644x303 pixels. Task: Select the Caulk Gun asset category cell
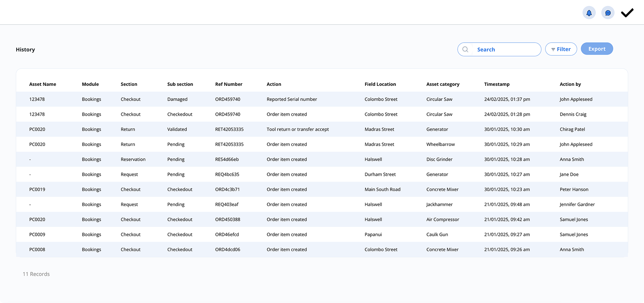437,235
